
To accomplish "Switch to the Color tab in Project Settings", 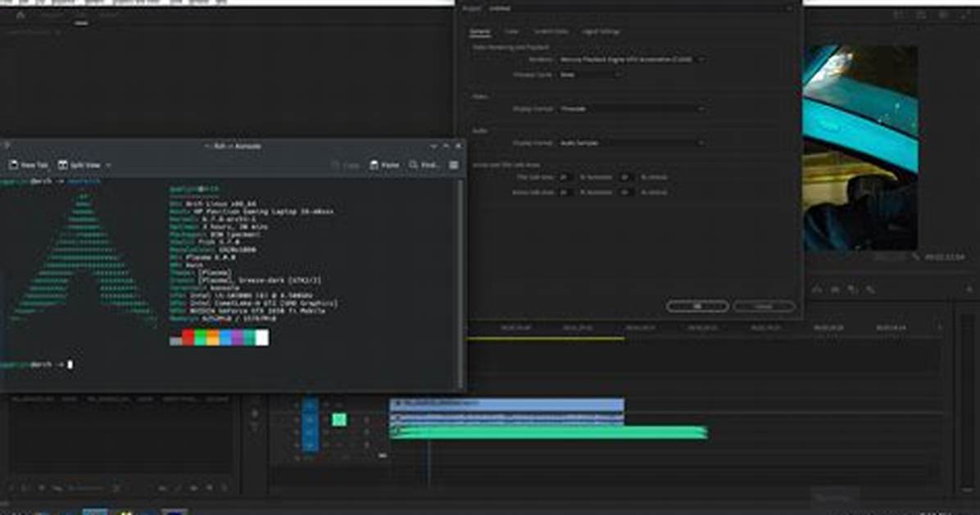I will 511,31.
